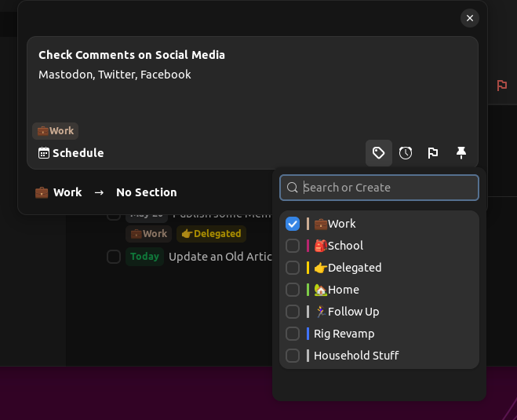Screen dimensions: 517x420
Task: Open the No Section selector
Action: (x=146, y=192)
